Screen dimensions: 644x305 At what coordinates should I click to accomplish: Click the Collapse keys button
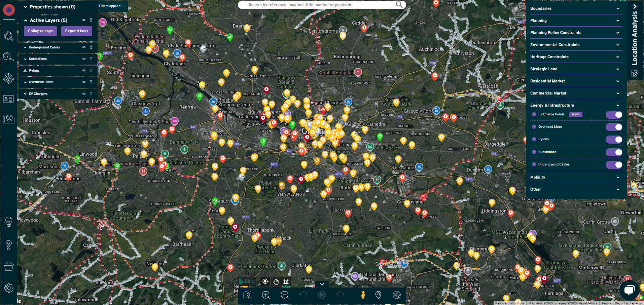point(40,31)
